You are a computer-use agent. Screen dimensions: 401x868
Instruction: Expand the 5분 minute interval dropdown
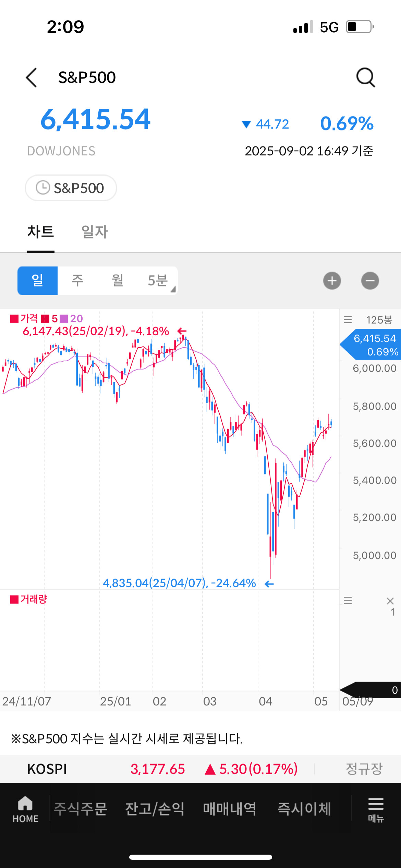pyautogui.click(x=158, y=281)
